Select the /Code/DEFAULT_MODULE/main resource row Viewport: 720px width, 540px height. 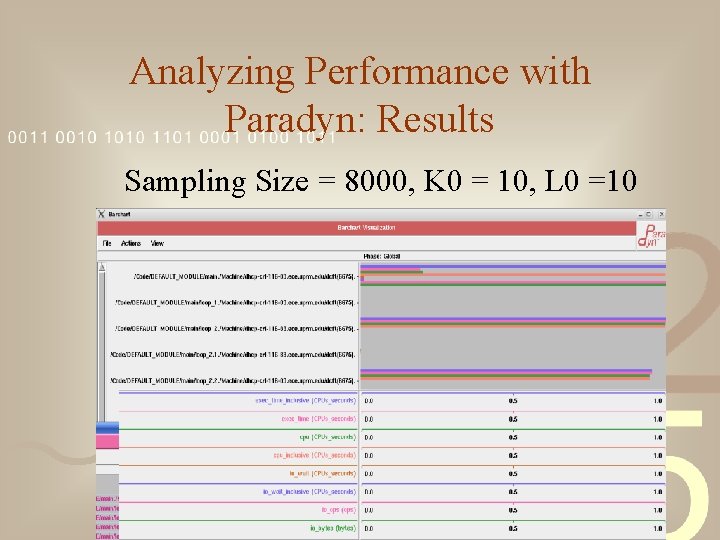point(244,277)
